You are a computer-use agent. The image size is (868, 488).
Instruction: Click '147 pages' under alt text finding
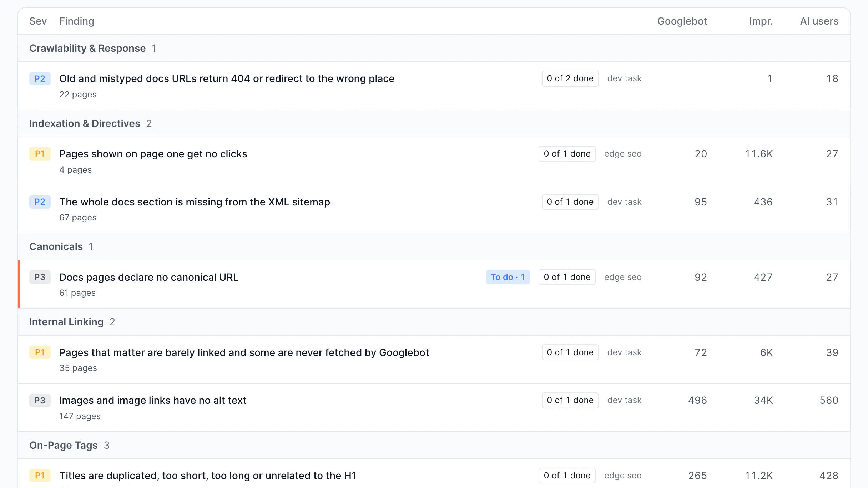pos(80,416)
